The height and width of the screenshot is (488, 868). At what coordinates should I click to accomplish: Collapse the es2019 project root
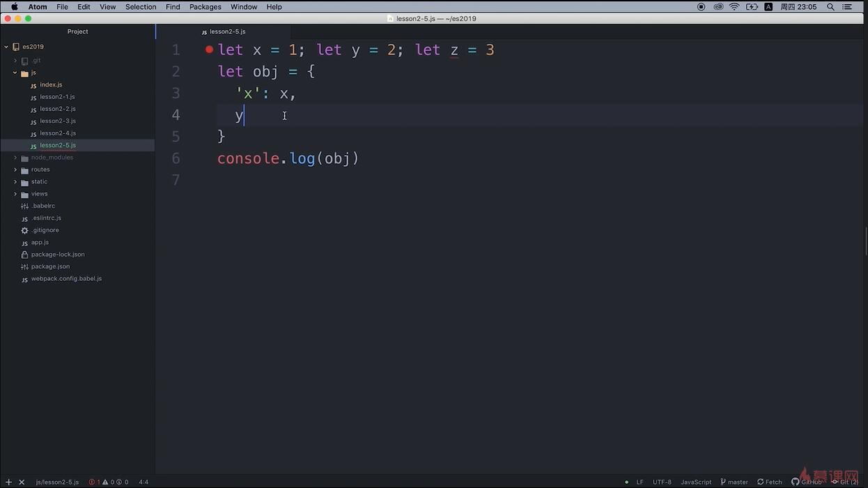click(x=6, y=47)
